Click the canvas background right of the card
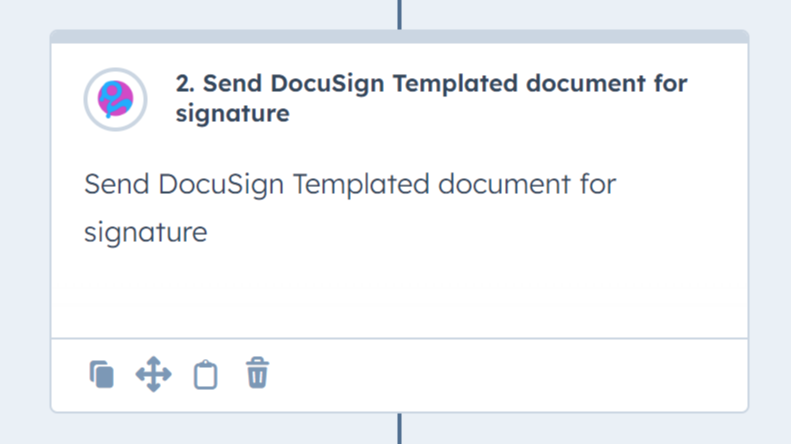The height and width of the screenshot is (445, 791). (x=770, y=220)
